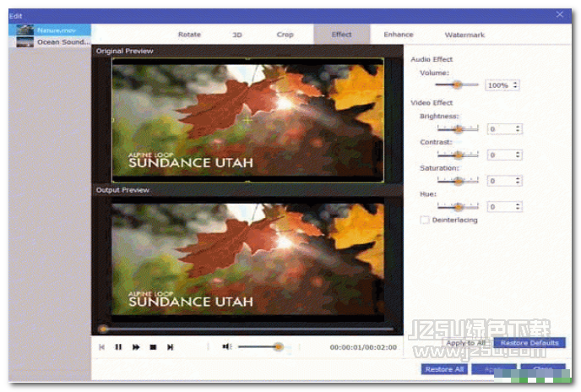The height and width of the screenshot is (392, 581).
Task: Click the Output Preview video frame
Action: [x=247, y=259]
